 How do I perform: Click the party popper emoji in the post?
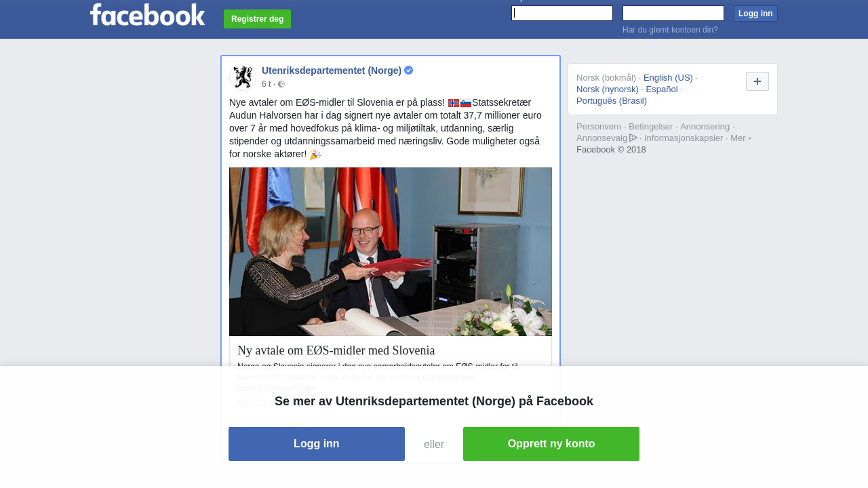tap(315, 155)
